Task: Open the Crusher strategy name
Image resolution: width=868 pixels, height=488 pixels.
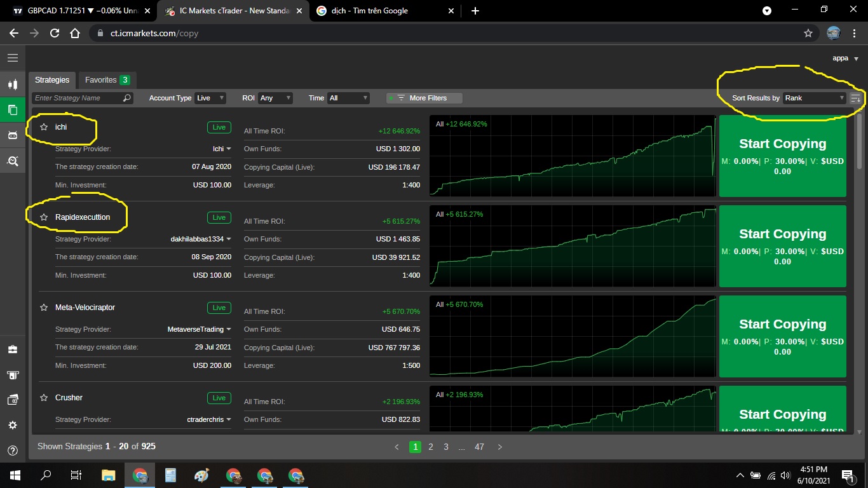Action: 69,398
